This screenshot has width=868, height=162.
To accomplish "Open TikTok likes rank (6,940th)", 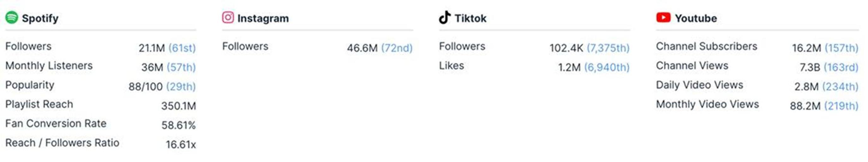I will [x=606, y=67].
